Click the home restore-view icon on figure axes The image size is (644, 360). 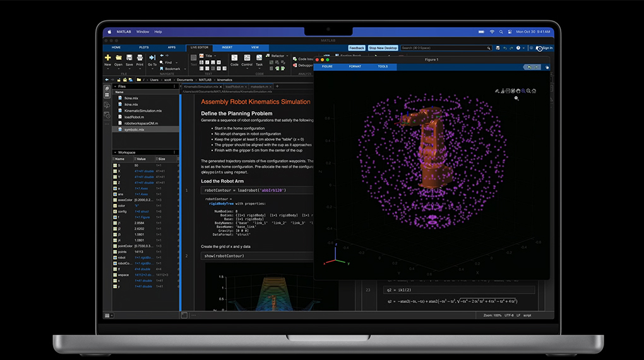(534, 91)
